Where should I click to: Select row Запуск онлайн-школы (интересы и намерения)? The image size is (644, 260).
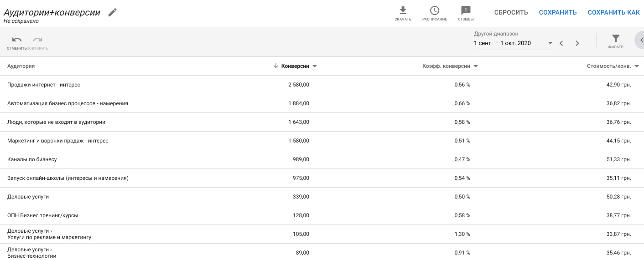pyautogui.click(x=322, y=178)
